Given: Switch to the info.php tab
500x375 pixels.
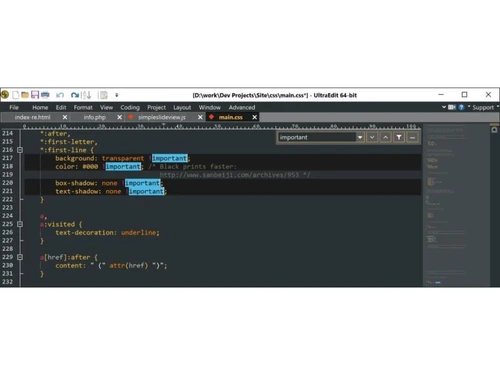Looking at the screenshot, I should [95, 117].
